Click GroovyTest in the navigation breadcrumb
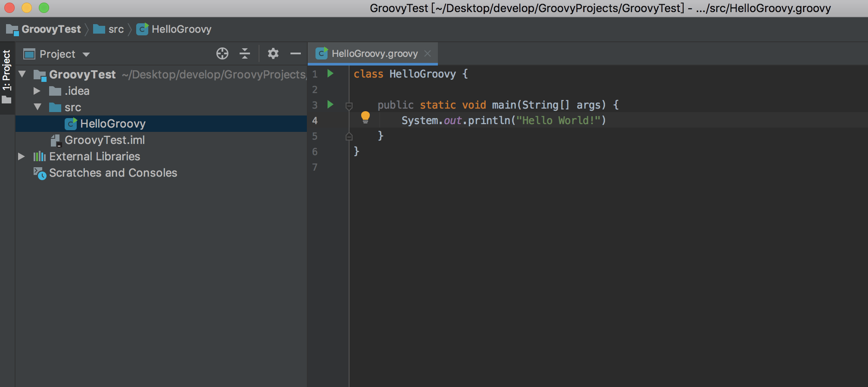The height and width of the screenshot is (387, 868). pos(51,29)
